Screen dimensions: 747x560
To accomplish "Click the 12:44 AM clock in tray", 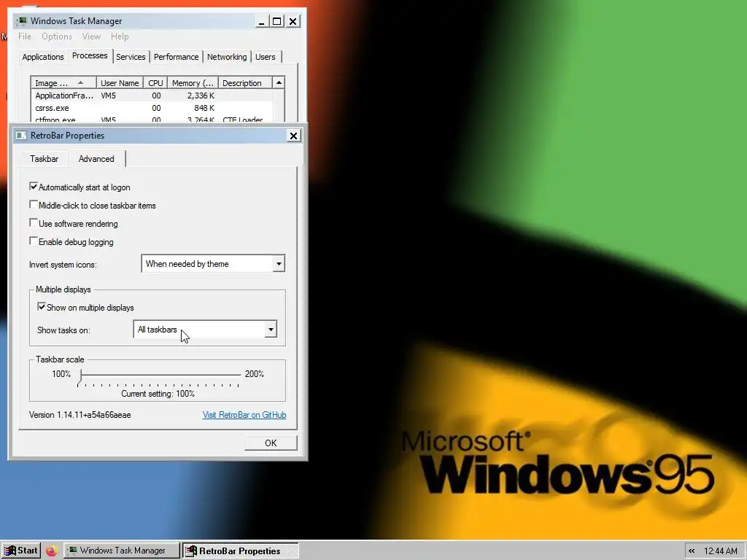I will pyautogui.click(x=720, y=551).
